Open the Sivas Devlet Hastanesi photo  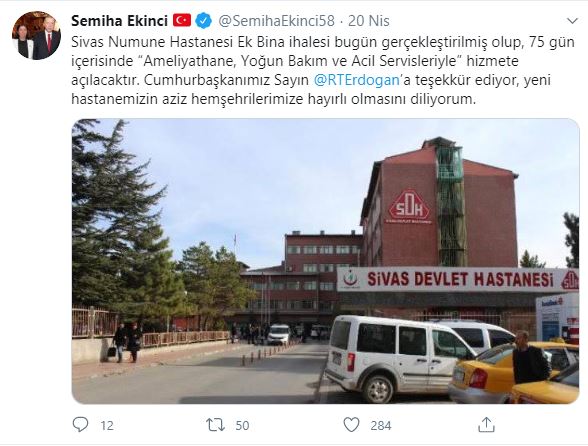[326, 261]
